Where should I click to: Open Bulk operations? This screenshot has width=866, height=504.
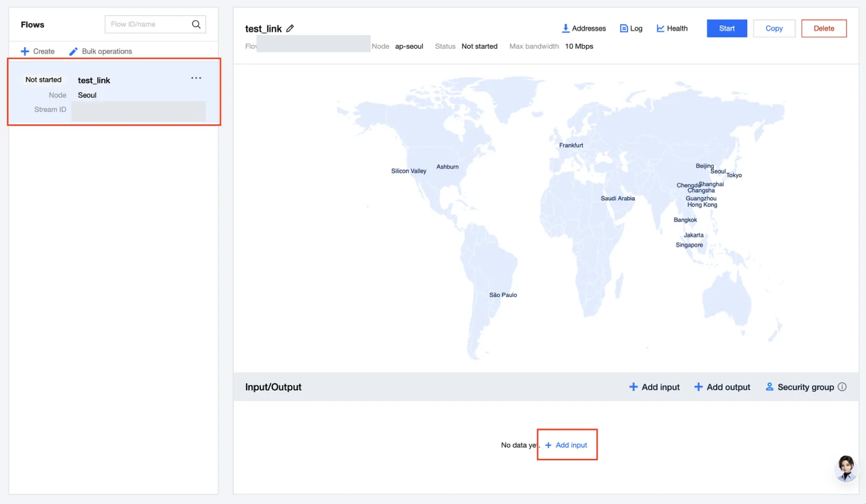click(x=101, y=51)
